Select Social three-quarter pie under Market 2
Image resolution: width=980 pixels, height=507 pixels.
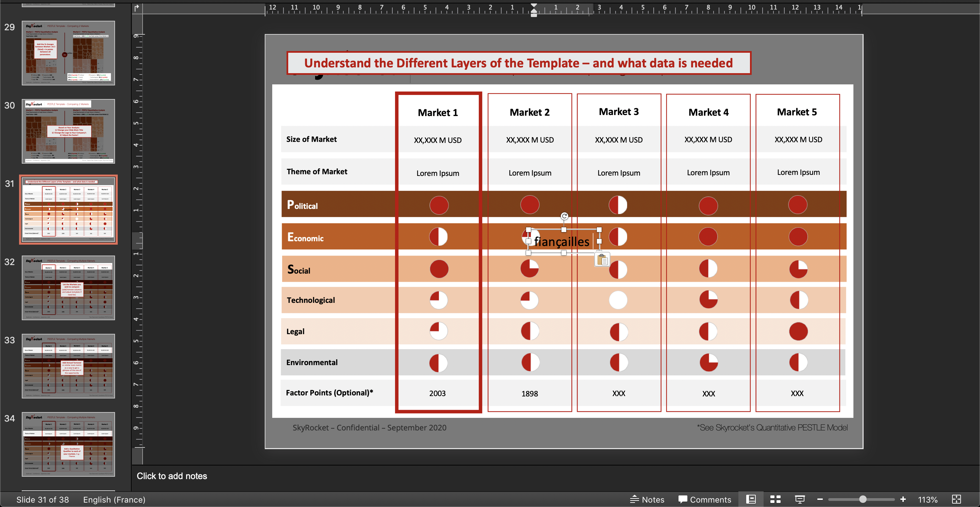pos(529,268)
